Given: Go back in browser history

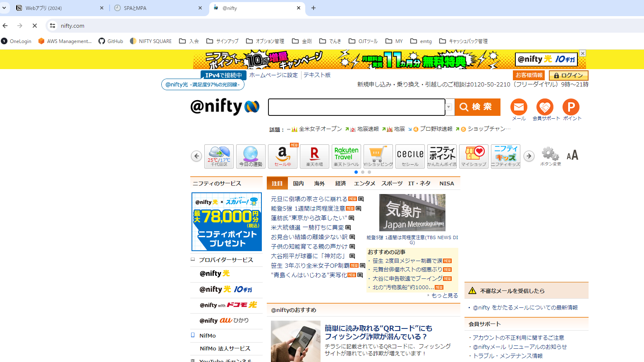Looking at the screenshot, I should coord(5,26).
